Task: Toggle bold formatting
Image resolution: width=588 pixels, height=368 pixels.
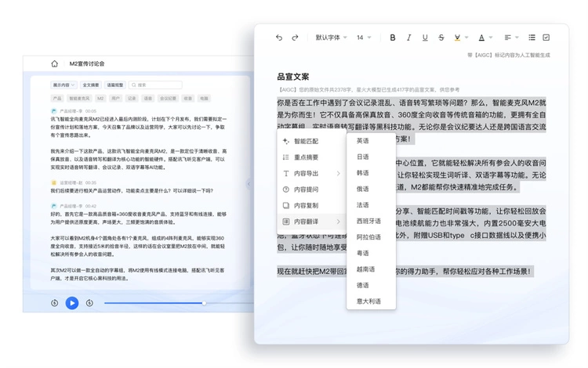Action: click(393, 38)
